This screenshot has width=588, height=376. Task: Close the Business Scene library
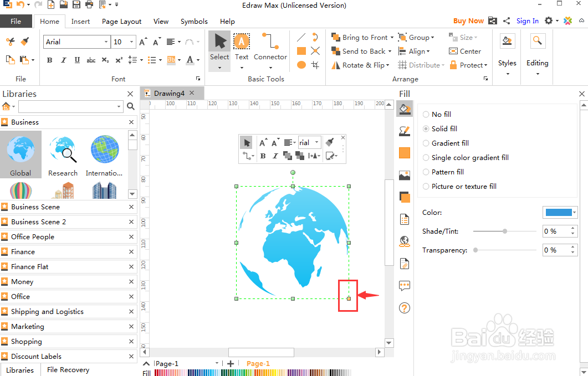(x=131, y=207)
